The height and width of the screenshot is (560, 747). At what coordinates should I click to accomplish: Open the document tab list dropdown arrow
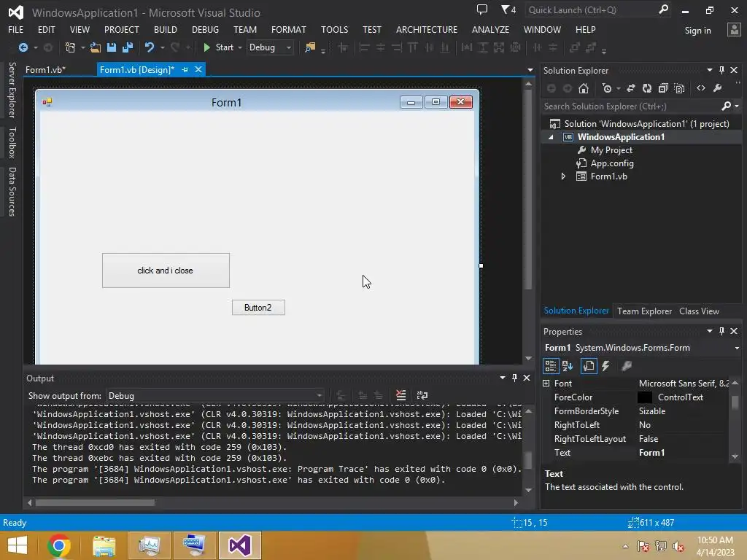(530, 70)
